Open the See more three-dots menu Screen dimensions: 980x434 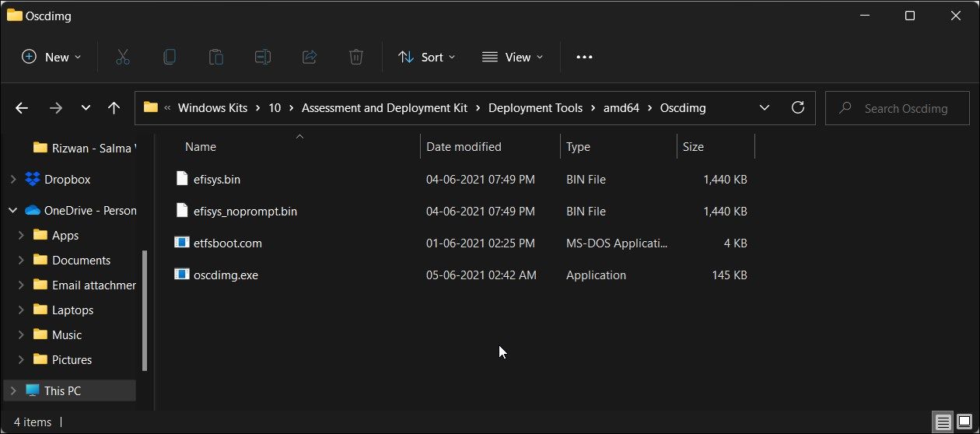[584, 57]
